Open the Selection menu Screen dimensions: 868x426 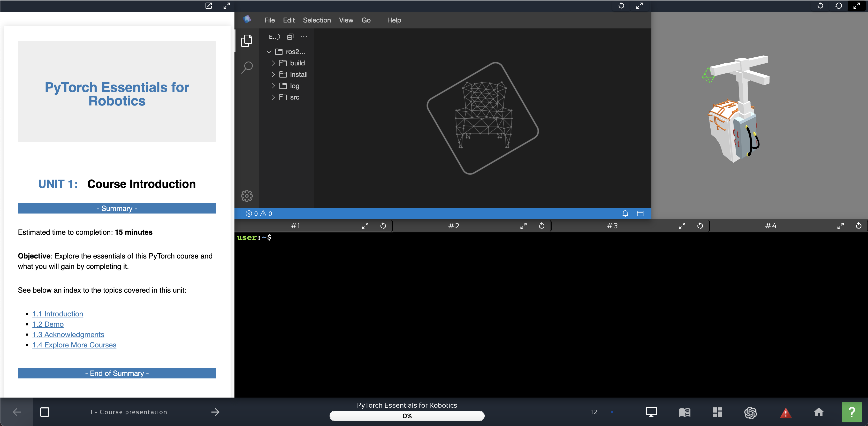[317, 20]
